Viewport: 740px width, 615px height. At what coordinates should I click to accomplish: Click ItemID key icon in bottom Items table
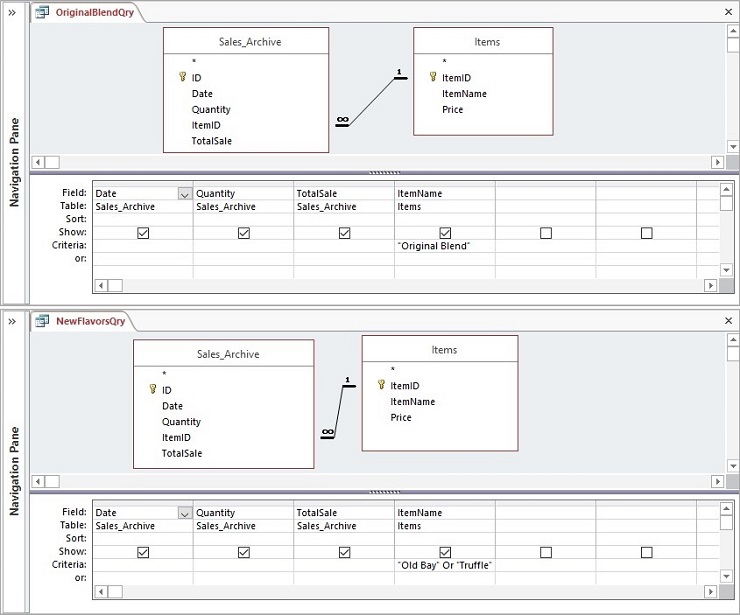[x=381, y=385]
